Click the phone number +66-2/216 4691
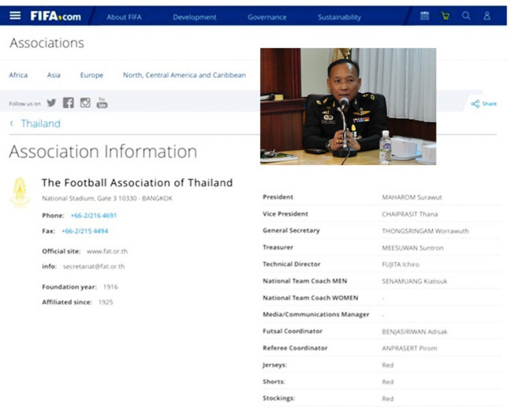511x420 pixels. (x=94, y=215)
